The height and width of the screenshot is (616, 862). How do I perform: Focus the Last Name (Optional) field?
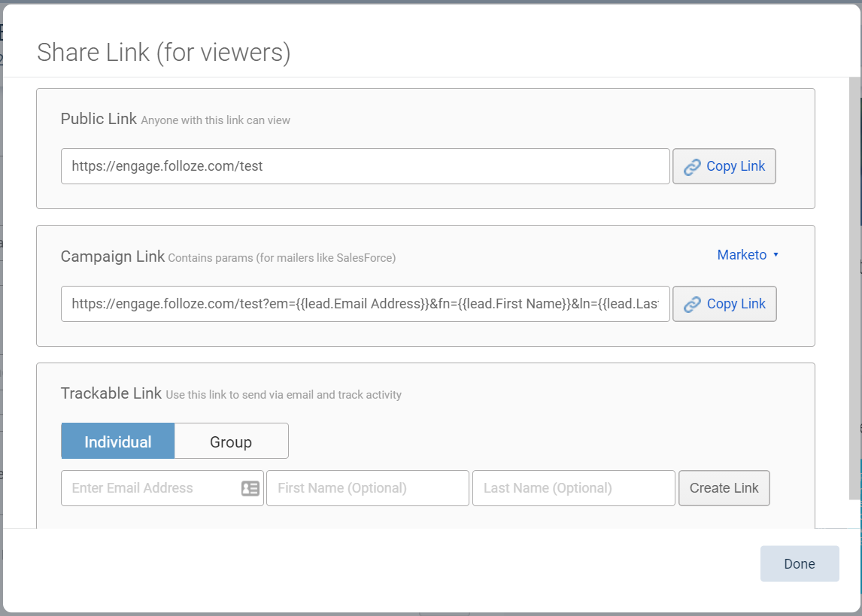click(573, 488)
